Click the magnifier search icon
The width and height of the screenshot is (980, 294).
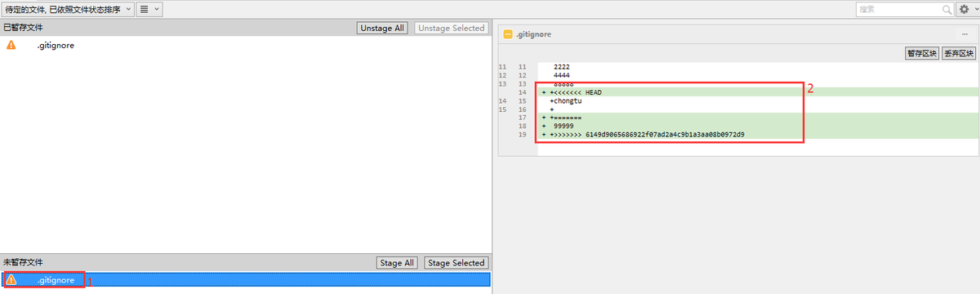[947, 9]
